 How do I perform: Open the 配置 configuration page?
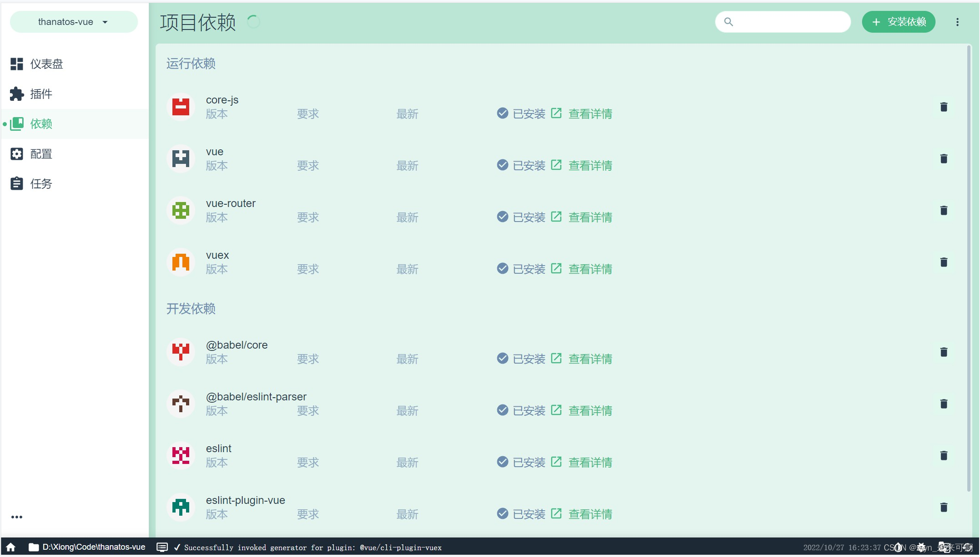point(74,154)
